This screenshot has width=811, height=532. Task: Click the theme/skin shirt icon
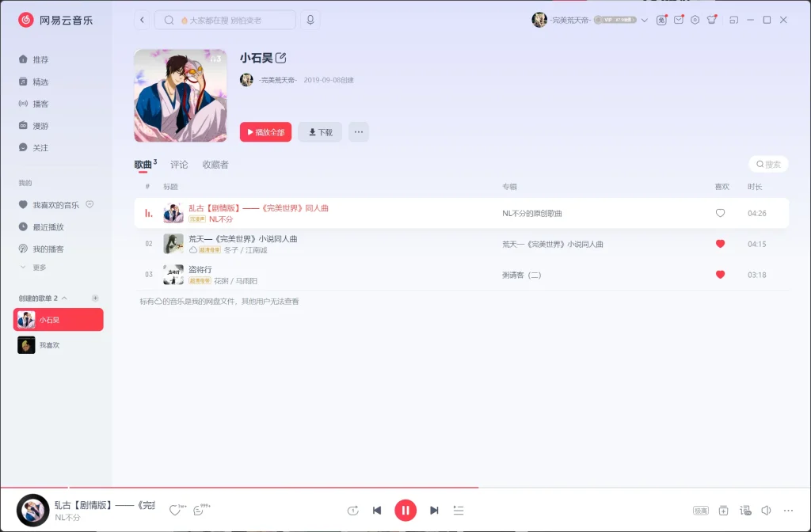711,20
